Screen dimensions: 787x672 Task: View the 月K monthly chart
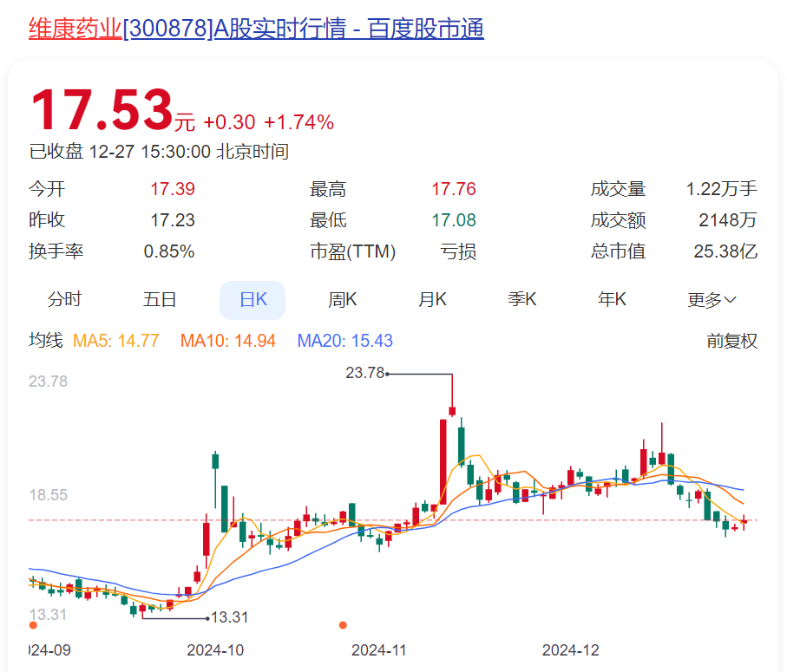(432, 299)
